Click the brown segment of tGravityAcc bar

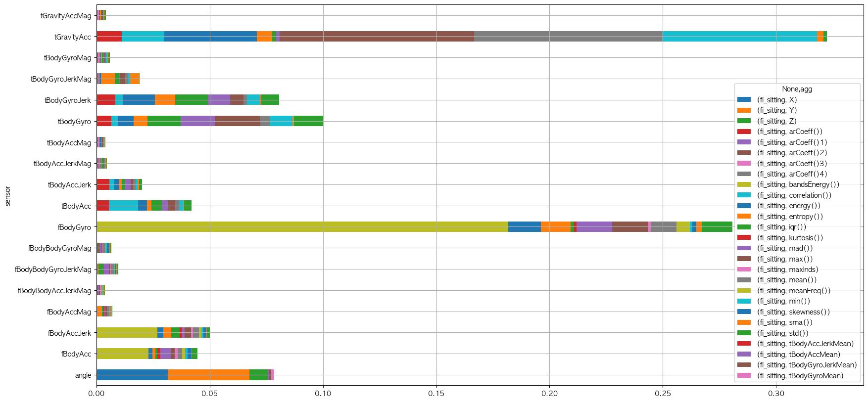coord(377,37)
